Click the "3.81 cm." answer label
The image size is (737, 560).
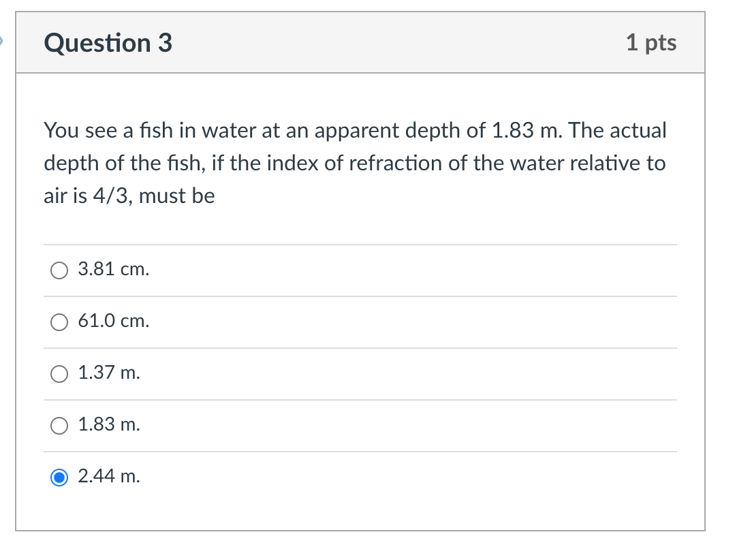(113, 270)
